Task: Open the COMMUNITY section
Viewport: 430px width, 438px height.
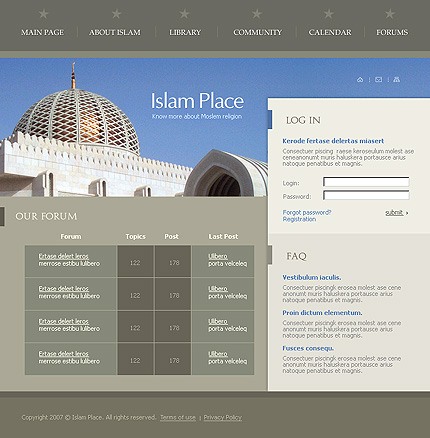Action: 258,32
